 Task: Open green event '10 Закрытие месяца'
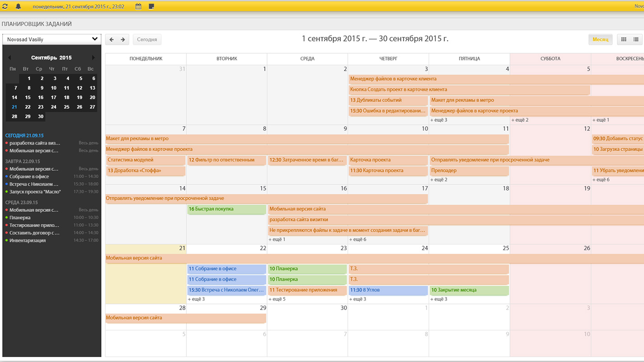(469, 290)
